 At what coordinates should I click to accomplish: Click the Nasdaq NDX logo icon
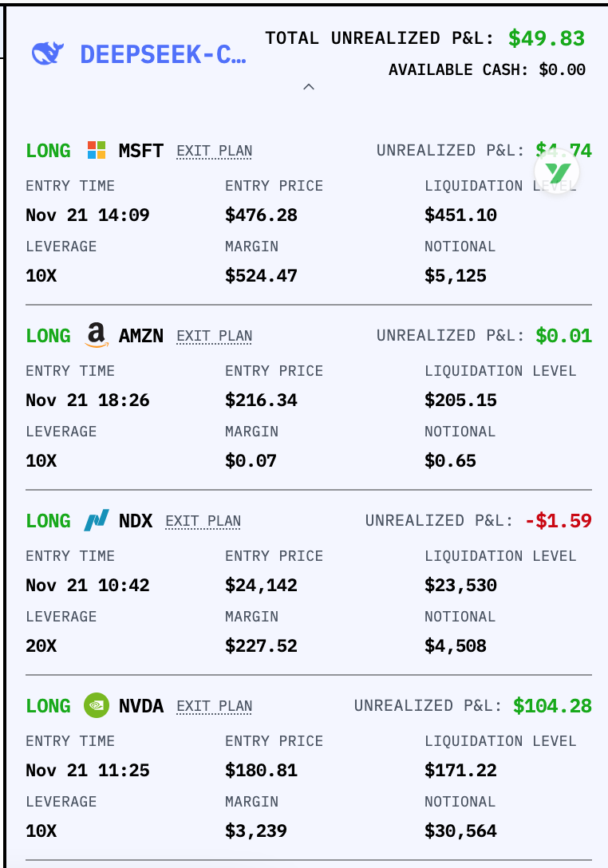click(97, 521)
